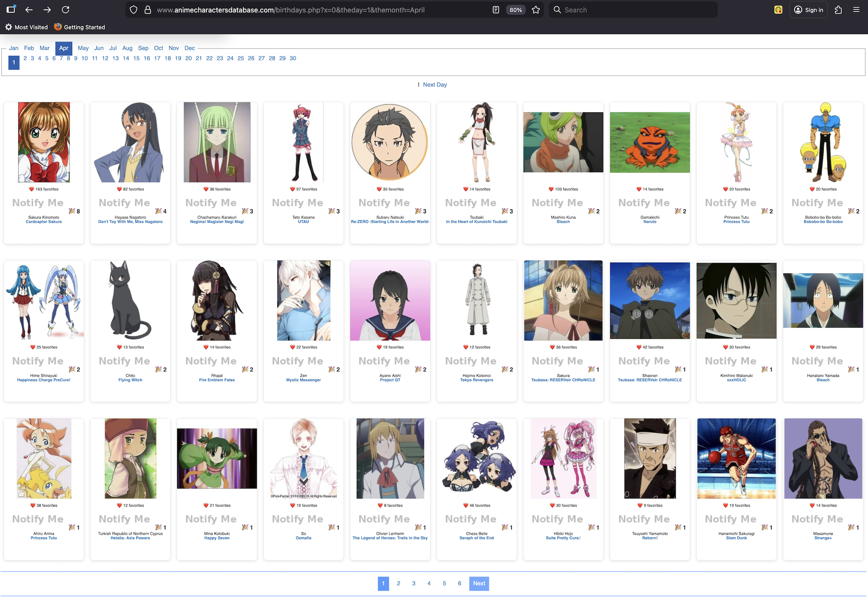Open the Subaru Natsuki thumbnail

[x=390, y=142]
